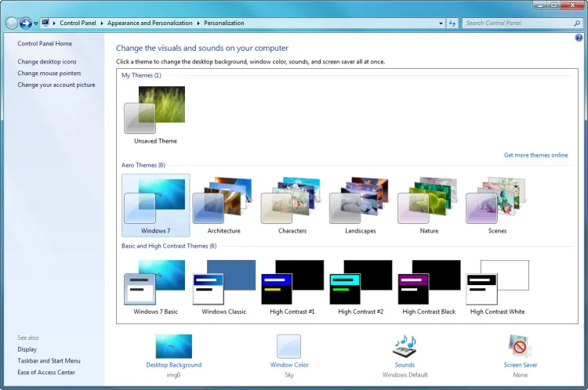The height and width of the screenshot is (390, 588).
Task: Choose the High Contrast White theme
Action: (497, 287)
